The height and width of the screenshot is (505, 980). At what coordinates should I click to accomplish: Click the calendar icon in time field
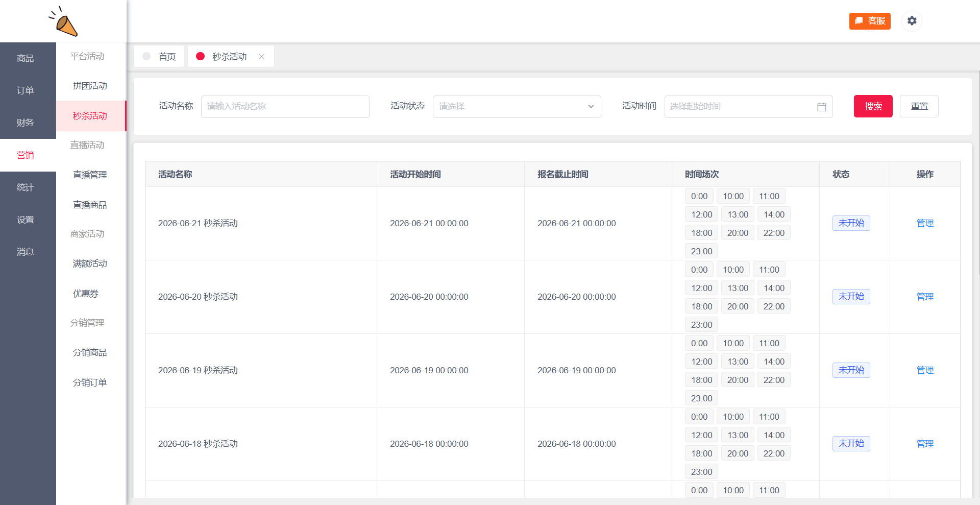(x=821, y=107)
